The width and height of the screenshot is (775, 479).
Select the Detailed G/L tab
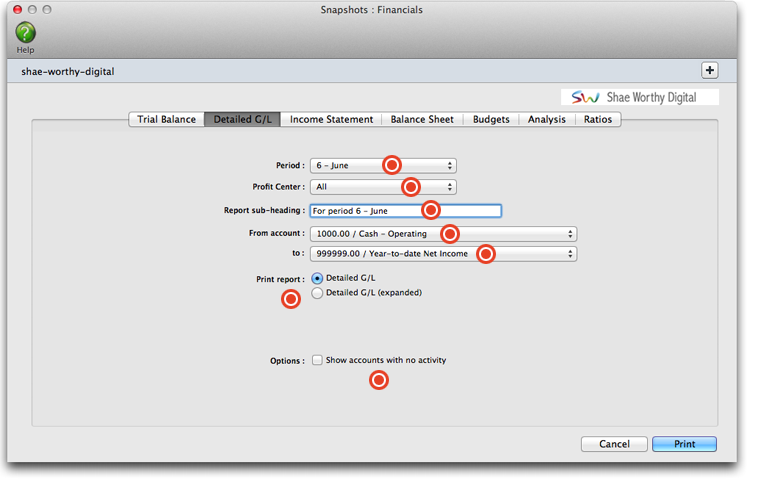(242, 119)
